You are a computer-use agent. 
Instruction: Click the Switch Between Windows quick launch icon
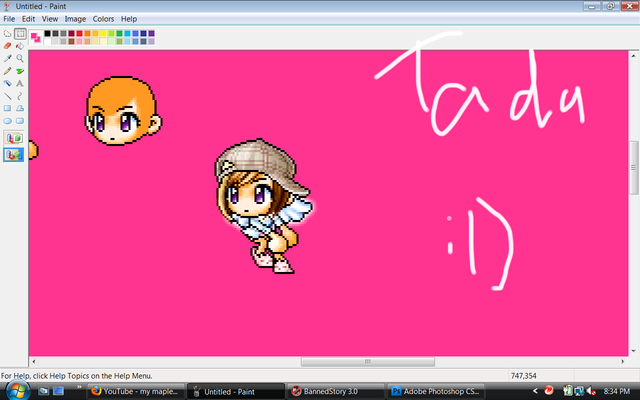[59, 391]
